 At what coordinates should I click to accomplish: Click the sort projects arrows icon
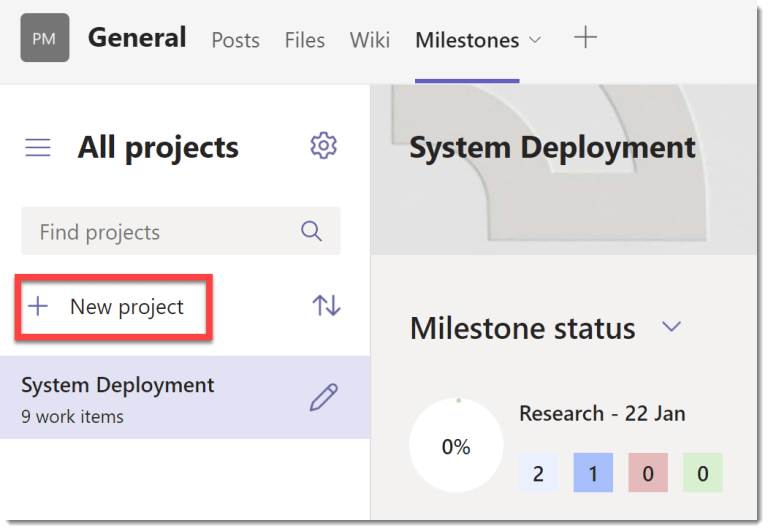coord(326,306)
